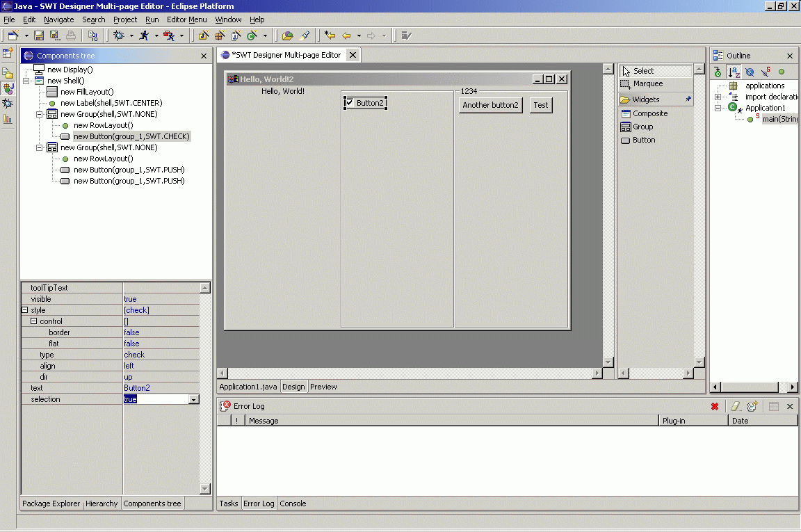Click the Go Into Top Level Type outline icon
The image size is (801, 532).
[718, 72]
